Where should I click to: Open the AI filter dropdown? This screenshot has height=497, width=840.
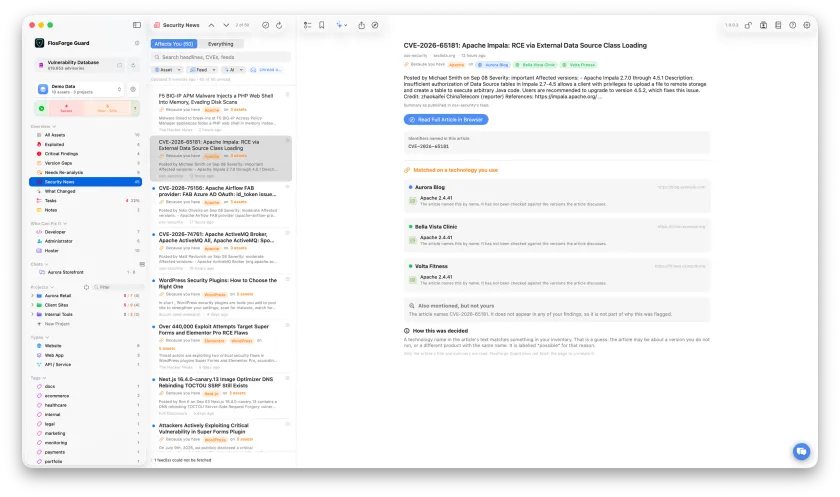(x=232, y=70)
